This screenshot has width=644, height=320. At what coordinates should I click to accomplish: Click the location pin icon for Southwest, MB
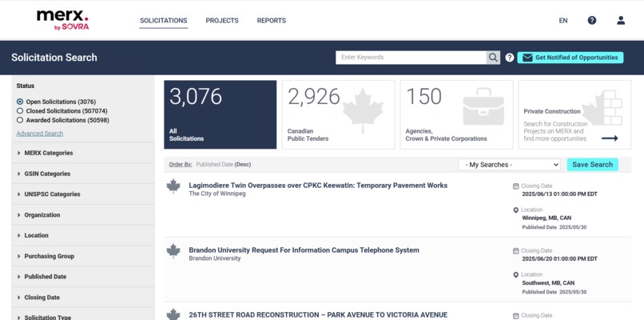point(516,274)
